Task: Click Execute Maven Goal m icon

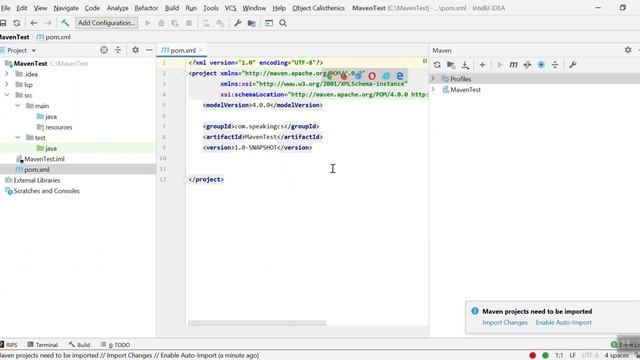Action: 513,65
